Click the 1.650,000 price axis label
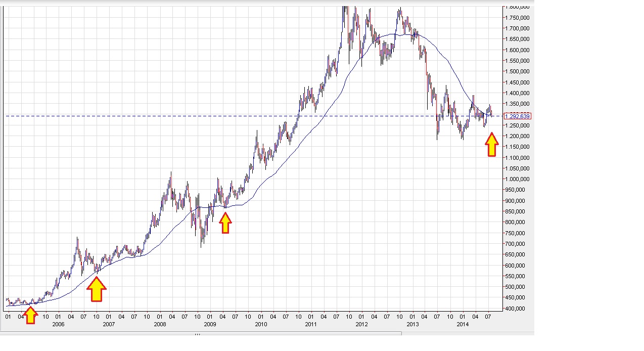 (517, 39)
